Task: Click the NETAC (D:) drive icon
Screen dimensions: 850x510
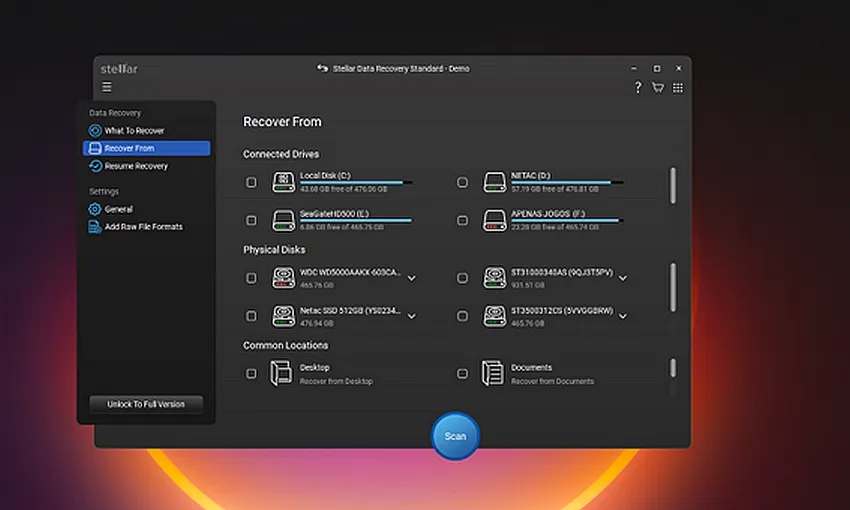Action: pos(494,182)
